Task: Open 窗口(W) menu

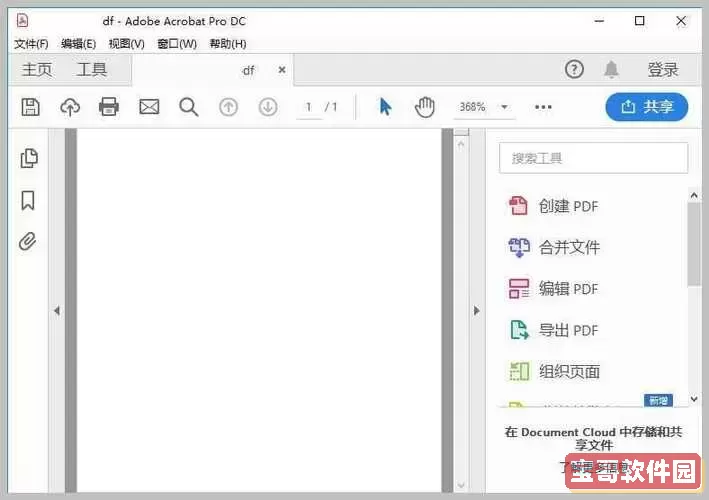Action: (x=177, y=44)
